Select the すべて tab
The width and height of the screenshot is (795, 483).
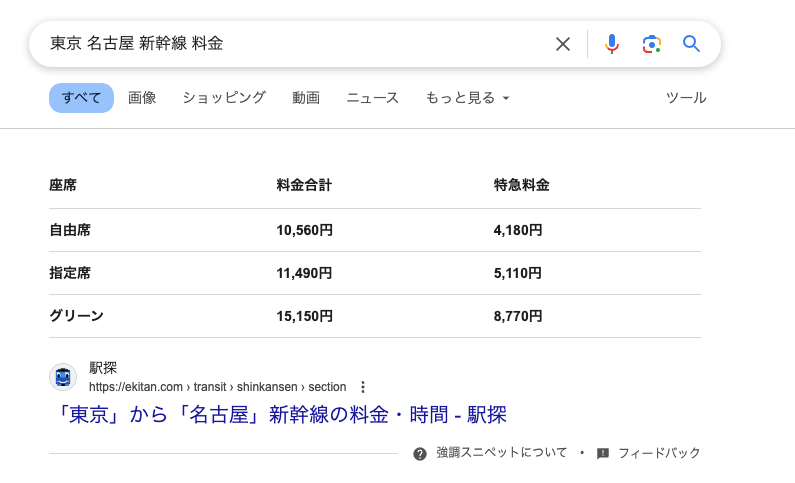[81, 98]
